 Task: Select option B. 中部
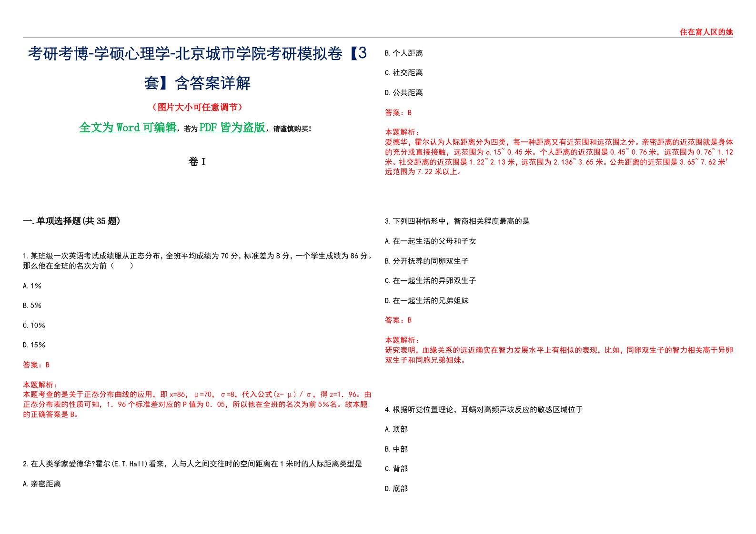(x=396, y=449)
